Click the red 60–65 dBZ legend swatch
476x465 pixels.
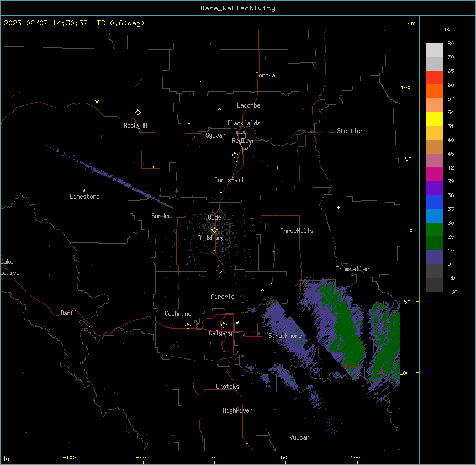pyautogui.click(x=434, y=78)
